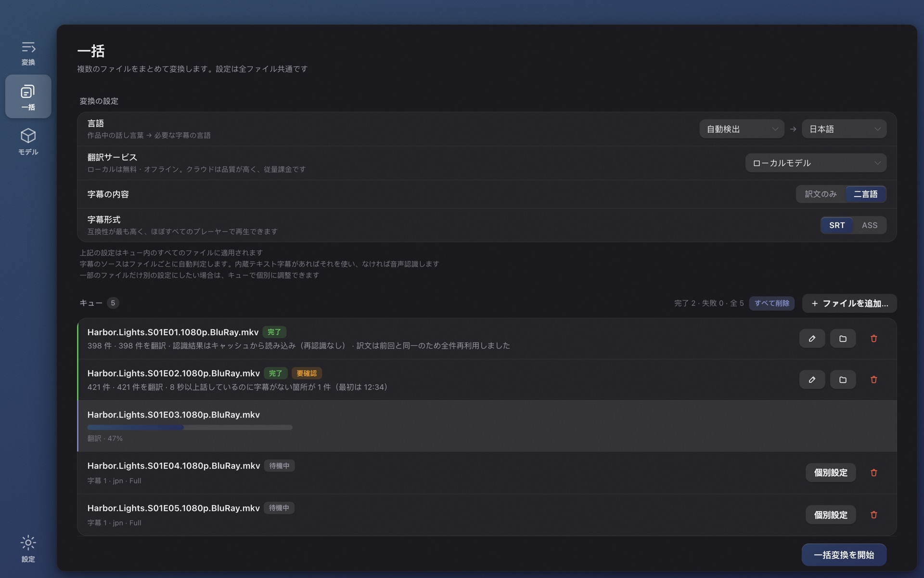Image resolution: width=924 pixels, height=578 pixels.
Task: Remove S01E04 using trash icon
Action: point(873,473)
